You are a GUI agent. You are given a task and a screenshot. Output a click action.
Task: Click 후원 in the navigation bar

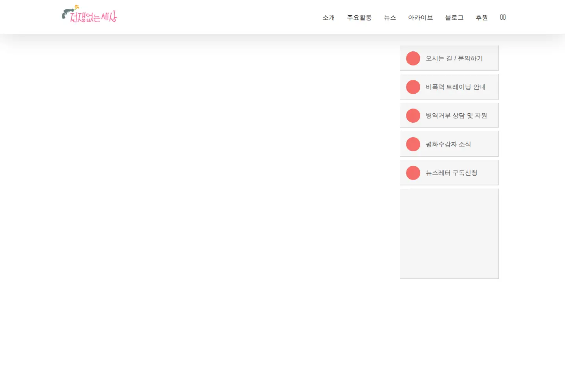(482, 18)
